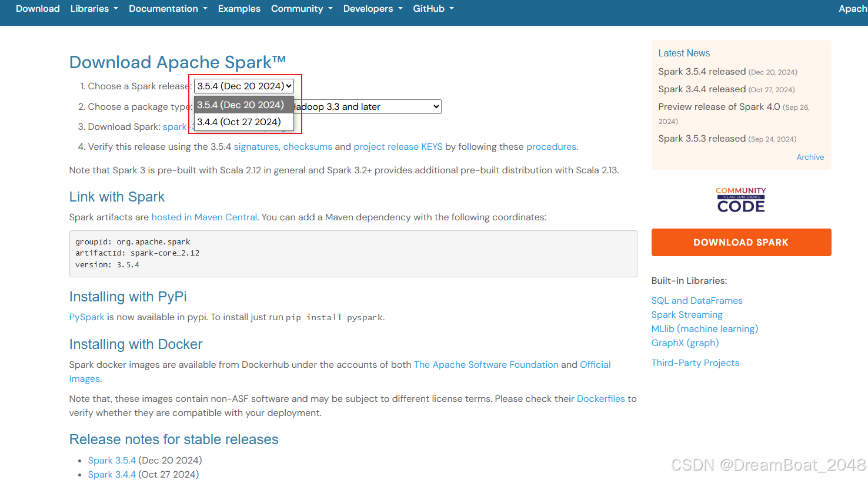
Task: Open the Developers menu
Action: (372, 8)
